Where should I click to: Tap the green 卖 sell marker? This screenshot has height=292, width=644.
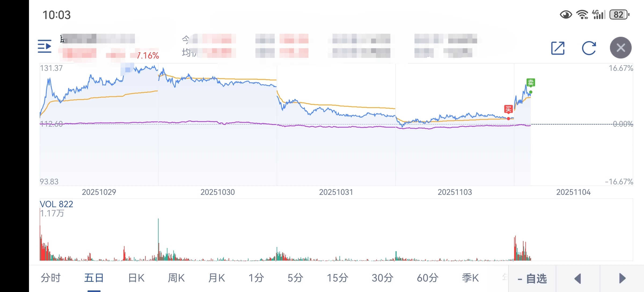click(530, 83)
